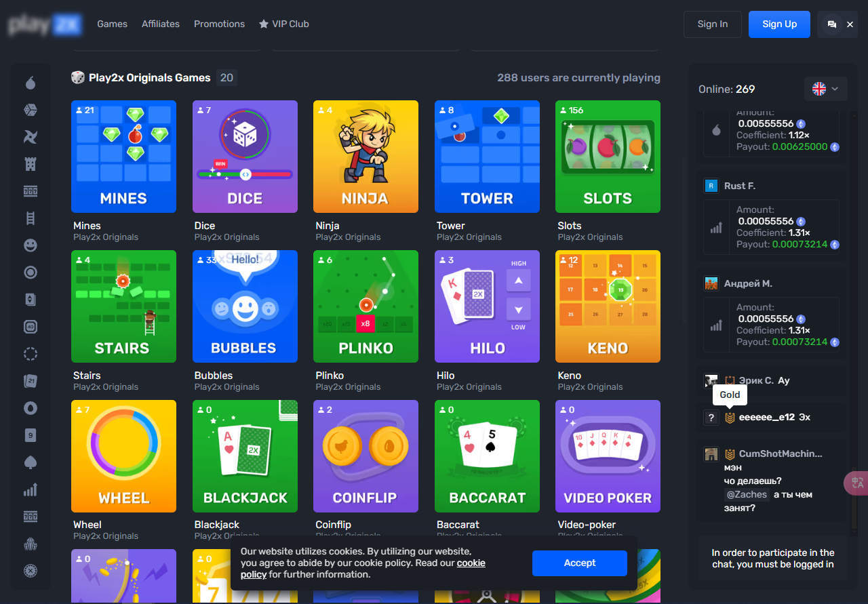Open the STAIRS game thumbnail
The height and width of the screenshot is (604, 868).
tap(123, 306)
